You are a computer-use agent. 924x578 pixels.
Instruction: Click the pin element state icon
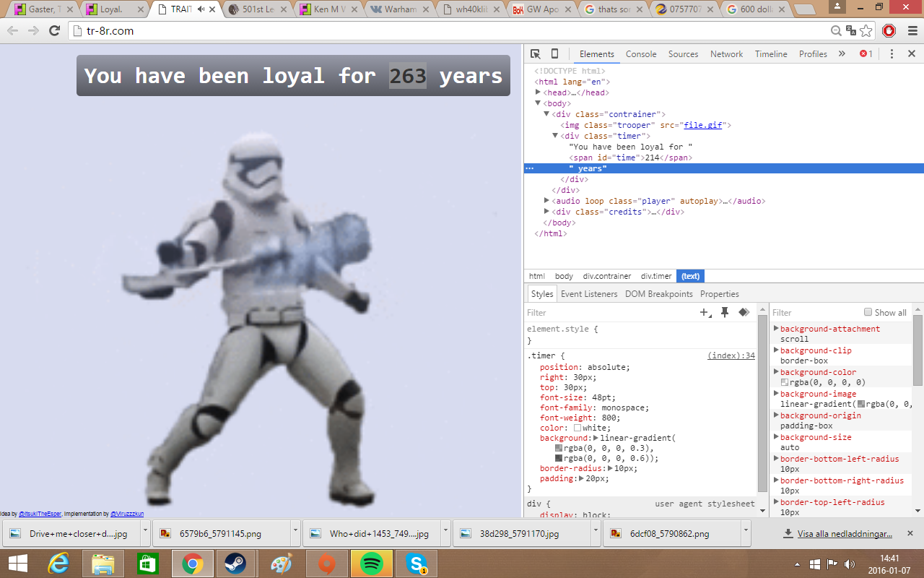click(725, 312)
